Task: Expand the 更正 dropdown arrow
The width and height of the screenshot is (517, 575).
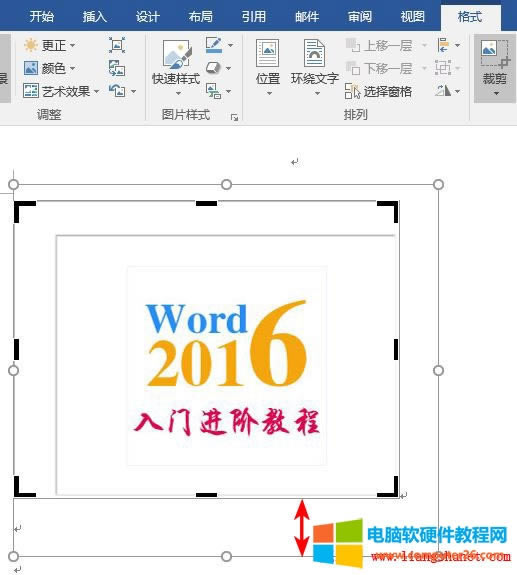Action: click(x=73, y=45)
